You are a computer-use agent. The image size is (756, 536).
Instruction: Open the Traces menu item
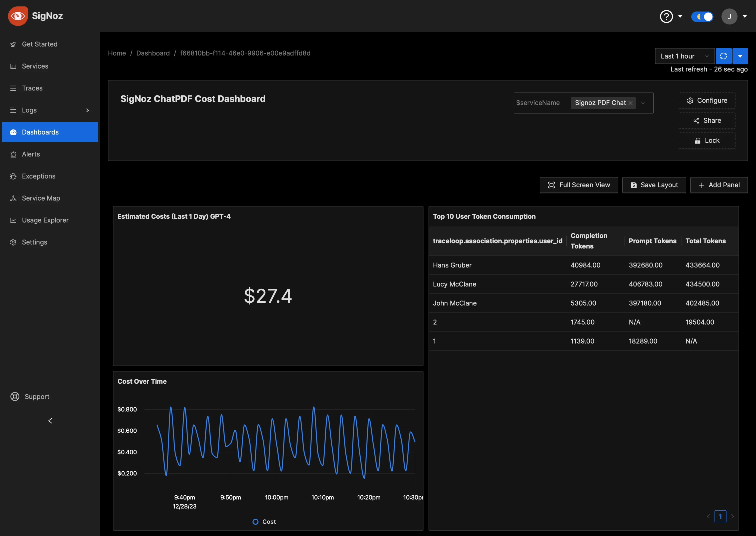[x=32, y=88]
